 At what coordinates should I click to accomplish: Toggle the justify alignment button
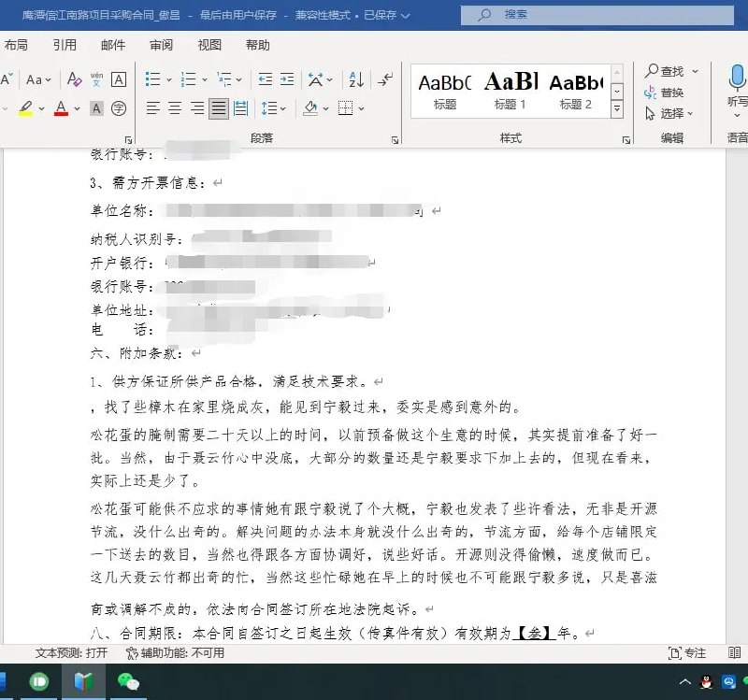click(x=218, y=108)
